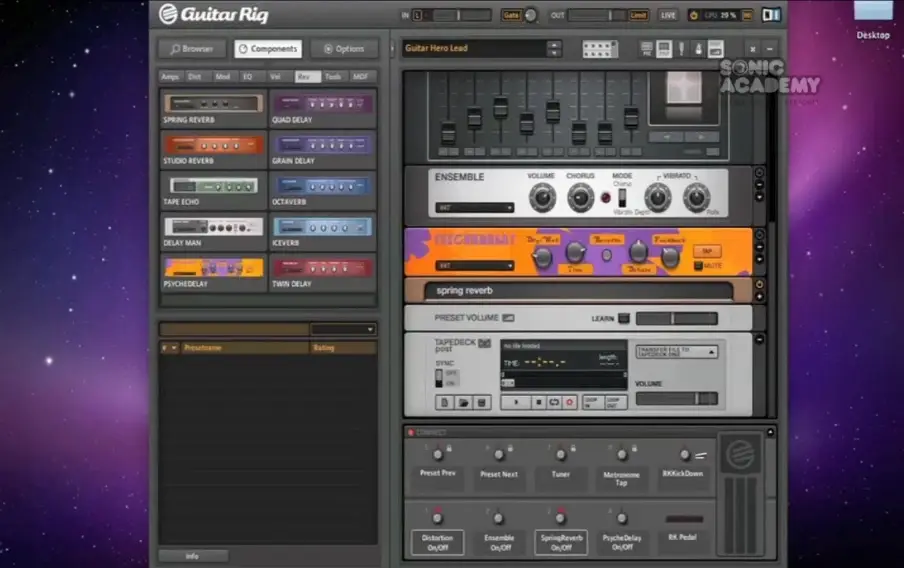Collapse the Tapedeck post module
The image size is (904, 568).
click(759, 340)
